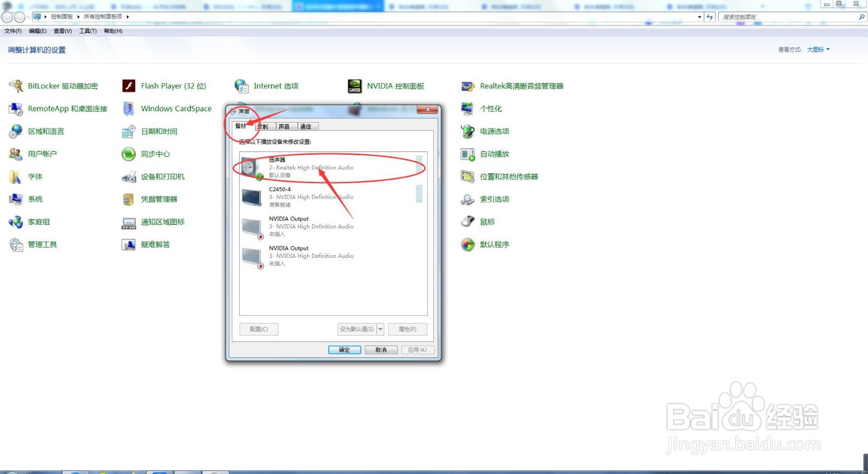Switch to 通信 tab
868x474 pixels.
307,127
